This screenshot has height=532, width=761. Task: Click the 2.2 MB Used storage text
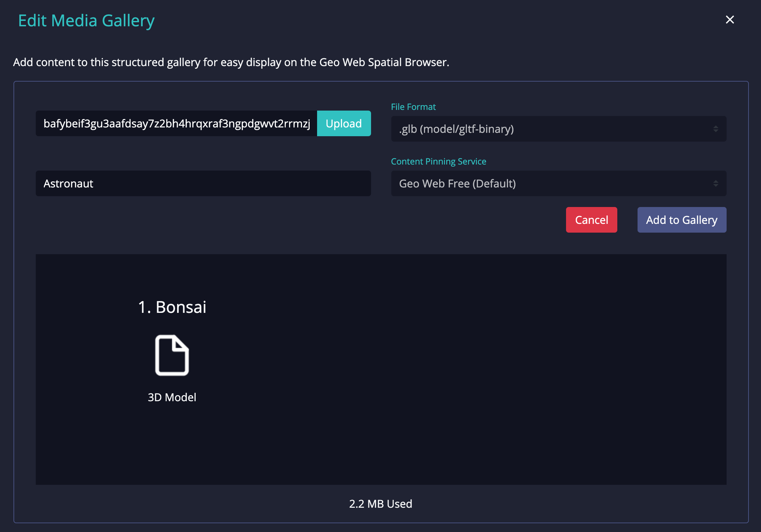click(380, 504)
